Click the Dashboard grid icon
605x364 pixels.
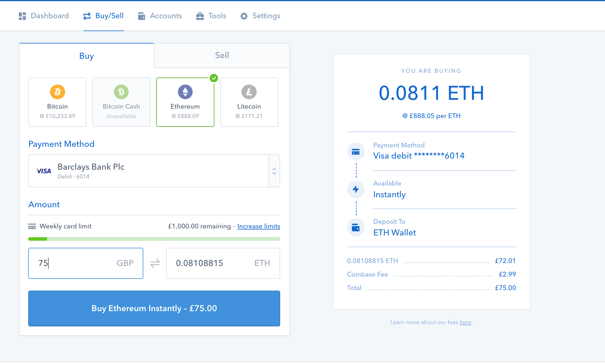(x=22, y=16)
